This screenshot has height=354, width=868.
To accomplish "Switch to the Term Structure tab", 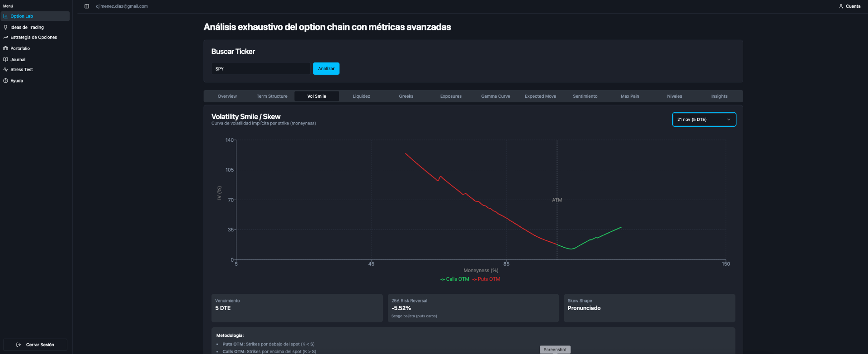I will tap(272, 96).
